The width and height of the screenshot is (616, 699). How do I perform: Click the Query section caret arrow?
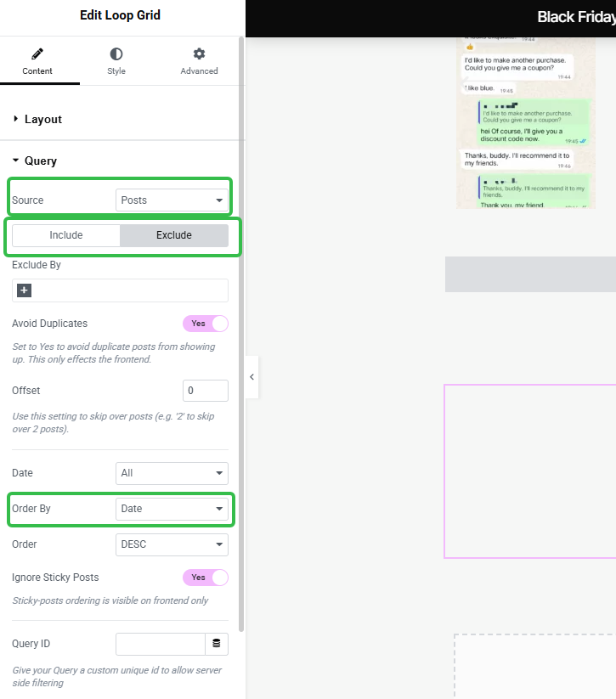(15, 160)
